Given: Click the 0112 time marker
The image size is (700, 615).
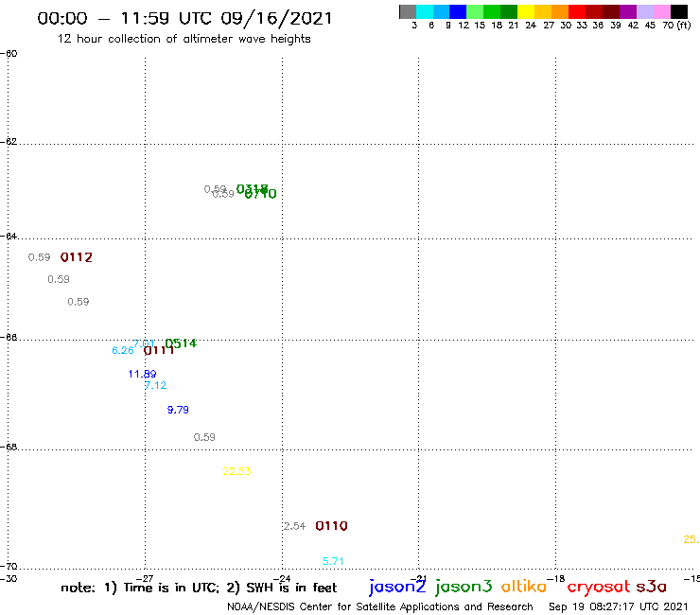Looking at the screenshot, I should (77, 257).
